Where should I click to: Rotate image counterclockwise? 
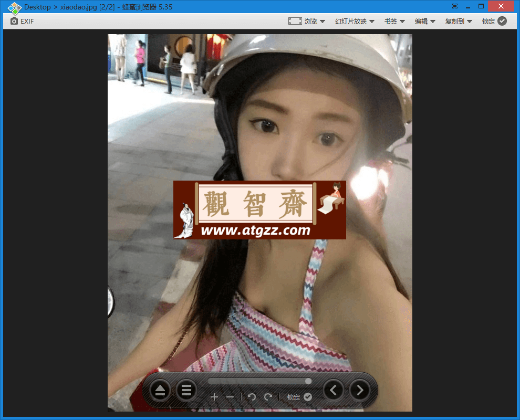pos(252,397)
